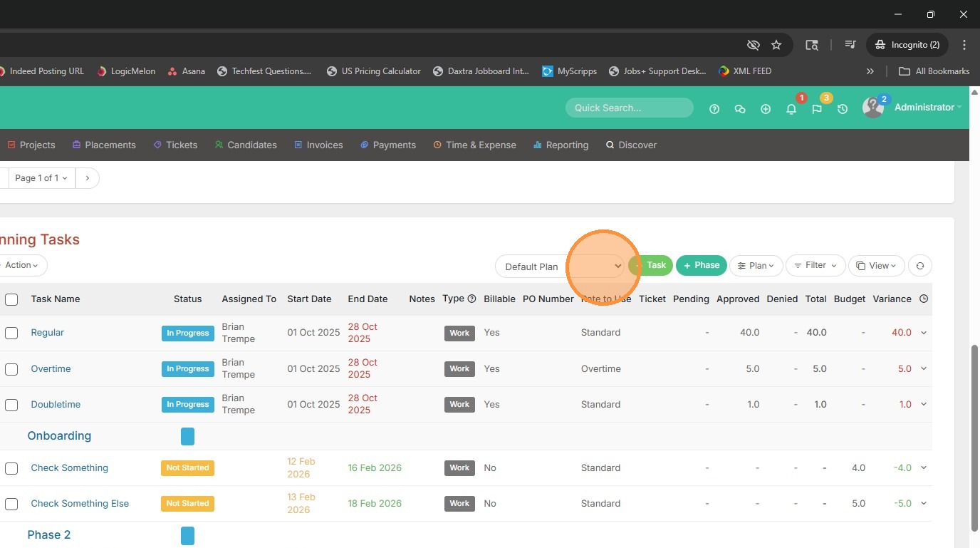The image size is (980, 548).
Task: Click the browser search tabs icon
Action: click(x=812, y=45)
